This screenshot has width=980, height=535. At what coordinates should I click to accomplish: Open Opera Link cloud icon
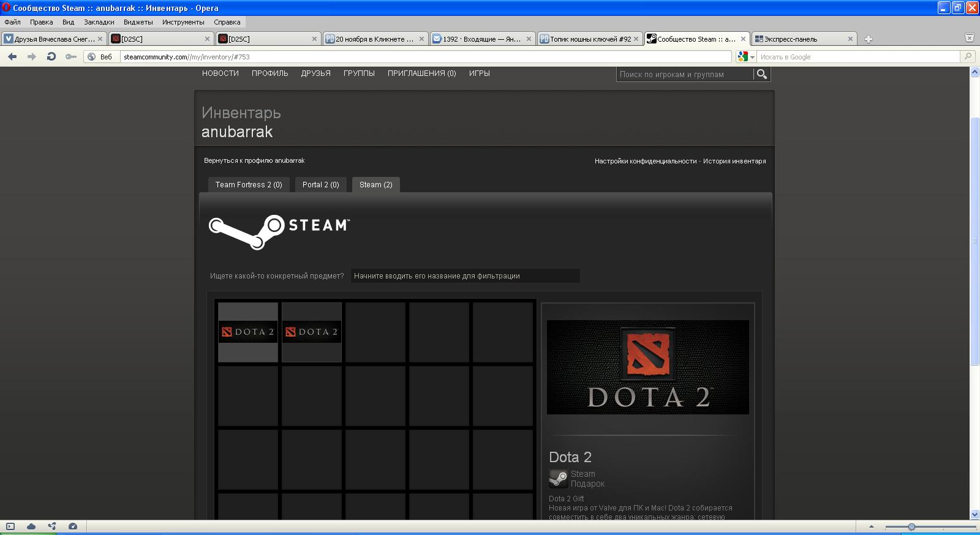(x=31, y=526)
